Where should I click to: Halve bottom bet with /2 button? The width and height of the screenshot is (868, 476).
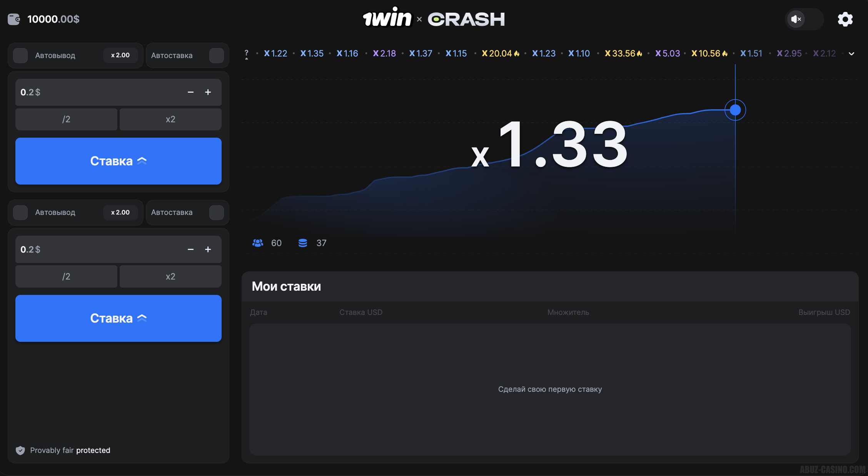coord(66,276)
